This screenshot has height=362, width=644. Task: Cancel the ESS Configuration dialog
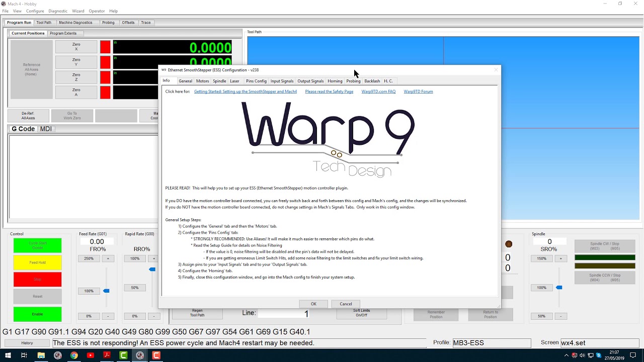click(x=346, y=304)
